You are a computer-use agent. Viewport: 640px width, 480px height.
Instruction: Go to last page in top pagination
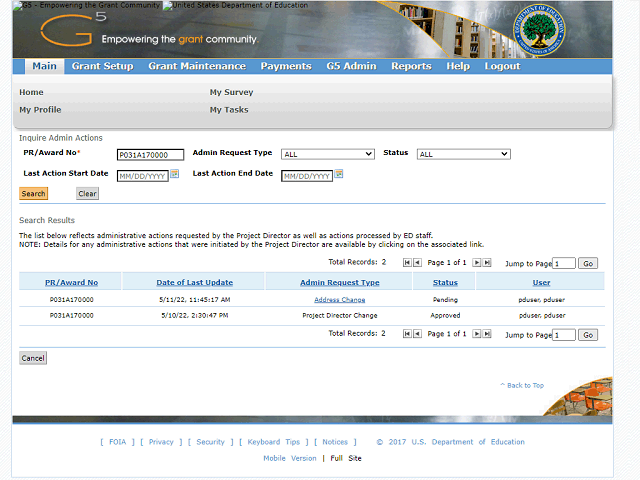487,262
